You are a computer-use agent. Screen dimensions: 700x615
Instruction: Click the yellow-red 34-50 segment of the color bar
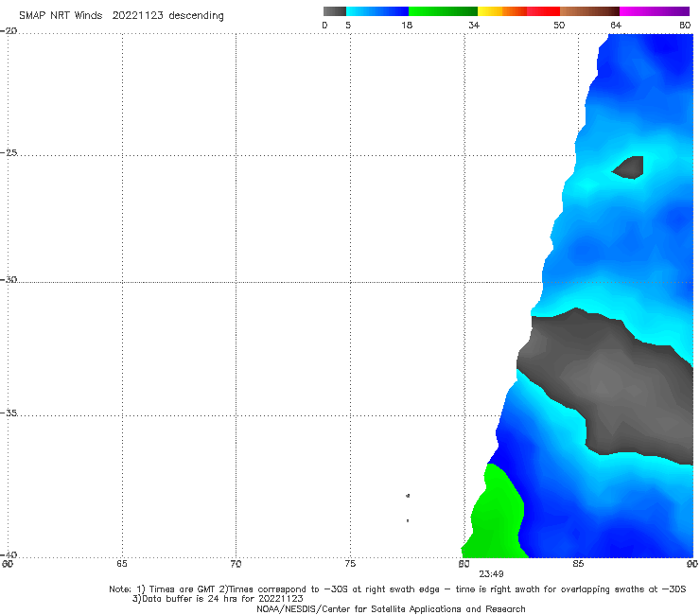click(518, 11)
